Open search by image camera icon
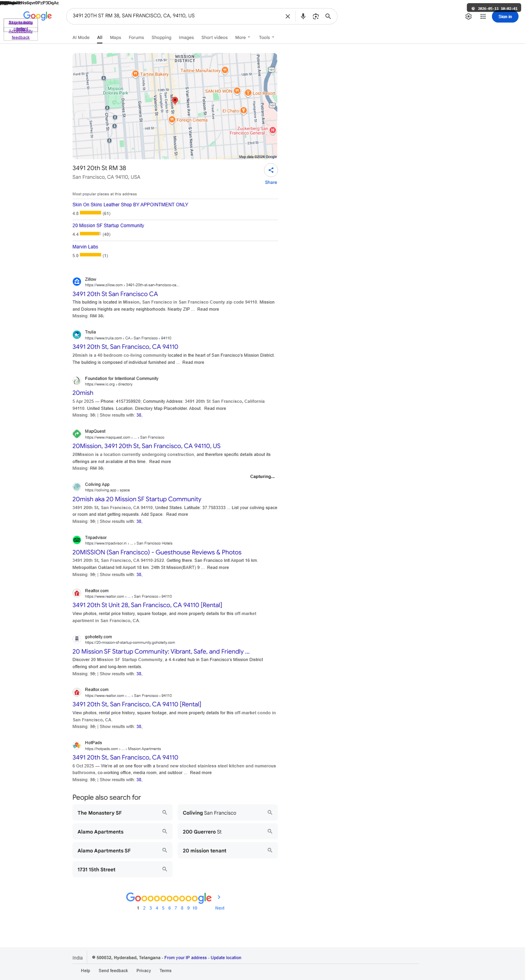531x980 pixels. (x=316, y=17)
